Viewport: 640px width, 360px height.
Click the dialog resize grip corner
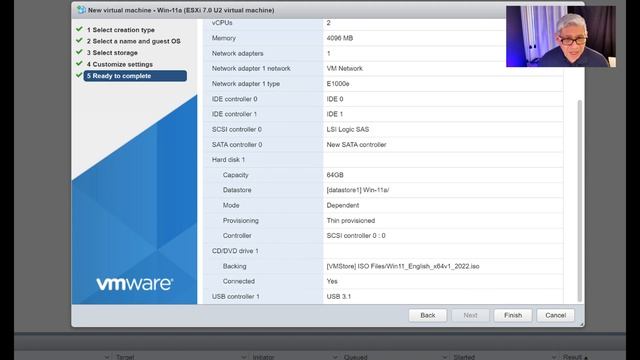(x=581, y=324)
